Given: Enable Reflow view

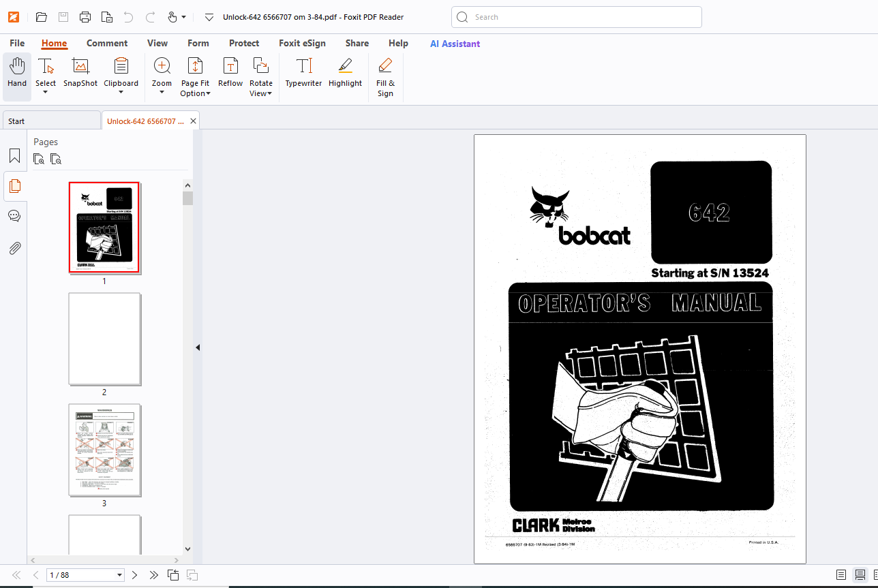Looking at the screenshot, I should pos(230,72).
